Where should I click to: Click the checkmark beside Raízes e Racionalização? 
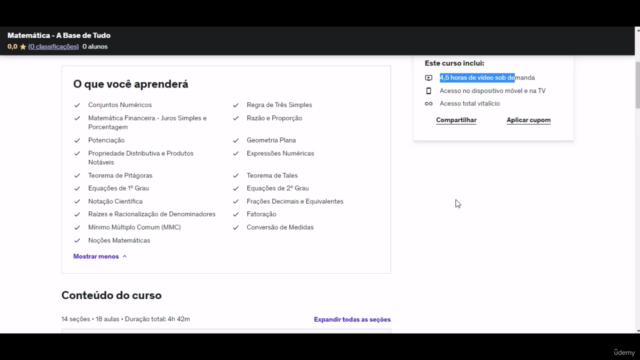77,215
